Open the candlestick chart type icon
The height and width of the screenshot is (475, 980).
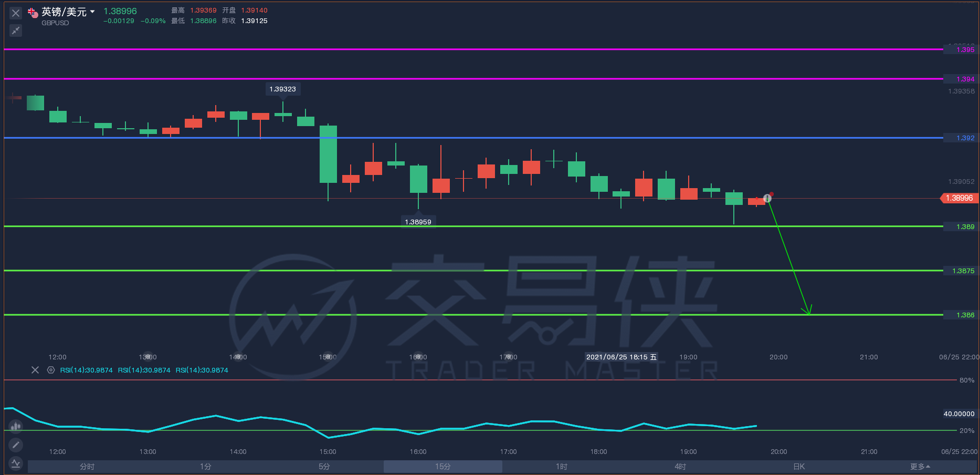point(16,426)
